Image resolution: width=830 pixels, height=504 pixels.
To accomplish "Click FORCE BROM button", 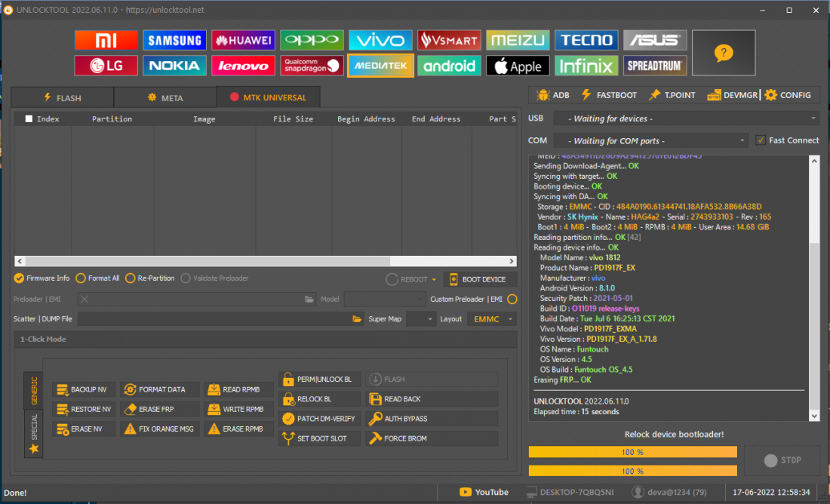I will (432, 439).
